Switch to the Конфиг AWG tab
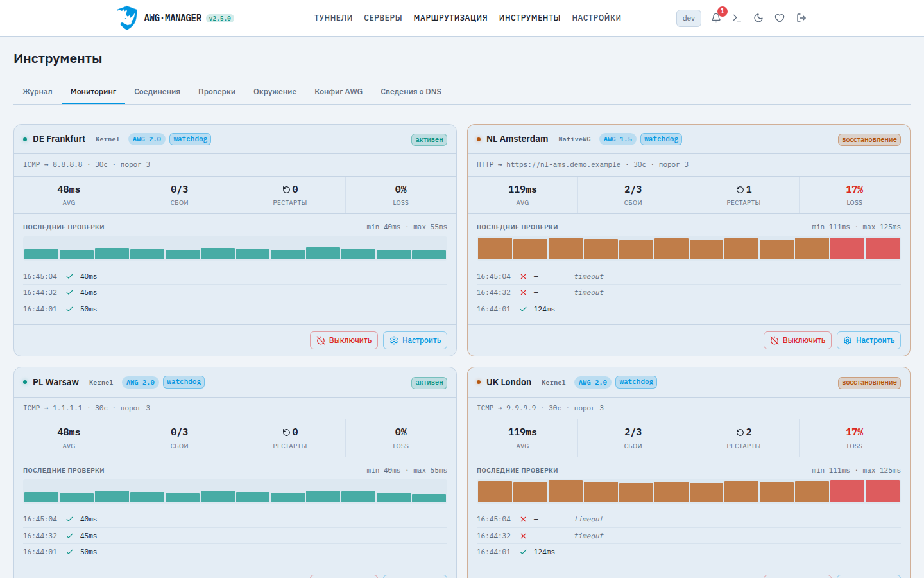 339,92
